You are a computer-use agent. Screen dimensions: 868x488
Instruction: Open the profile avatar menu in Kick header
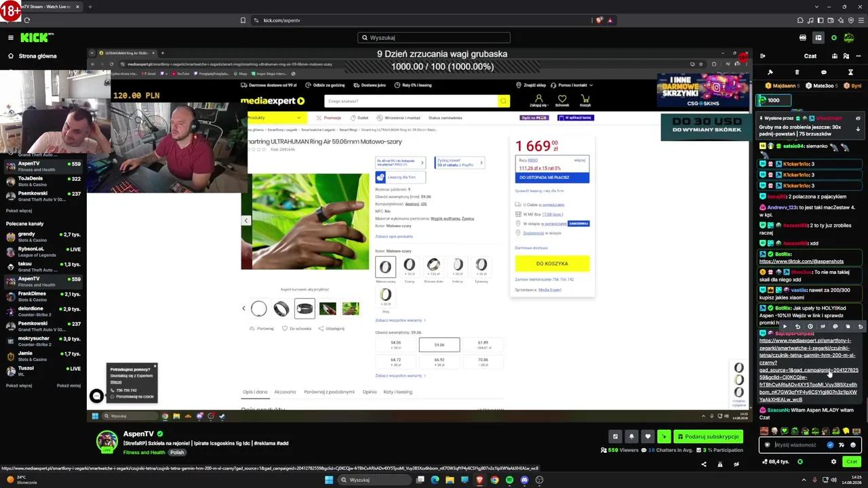849,38
